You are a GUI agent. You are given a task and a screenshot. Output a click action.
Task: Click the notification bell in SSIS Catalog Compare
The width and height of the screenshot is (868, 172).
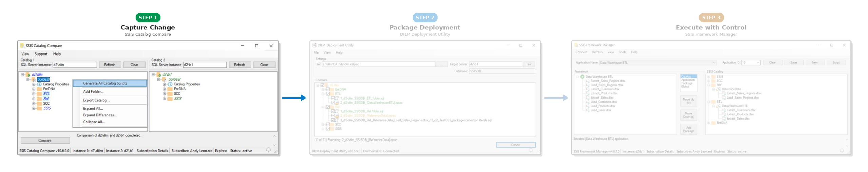click(268, 150)
